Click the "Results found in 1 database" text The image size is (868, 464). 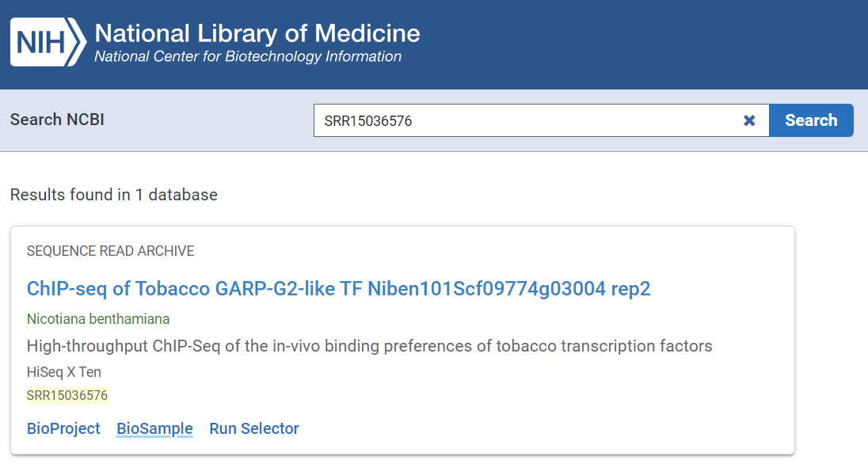[x=113, y=194]
